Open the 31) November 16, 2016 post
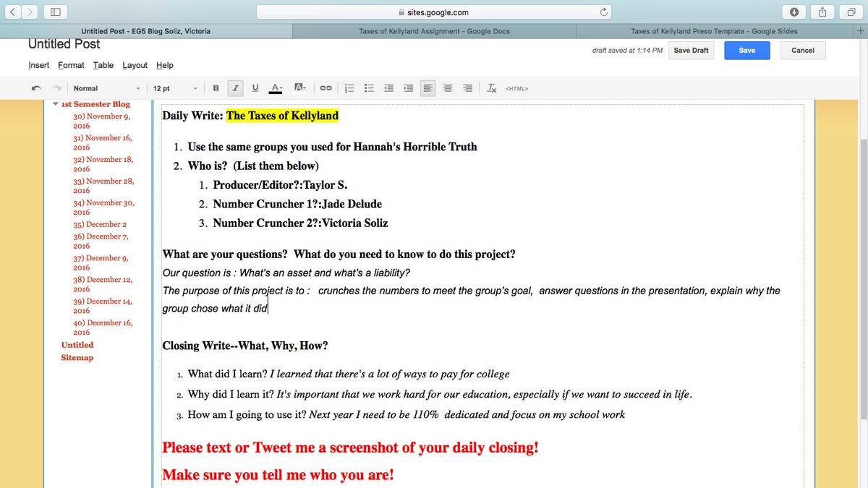This screenshot has height=488, width=868. (x=102, y=142)
